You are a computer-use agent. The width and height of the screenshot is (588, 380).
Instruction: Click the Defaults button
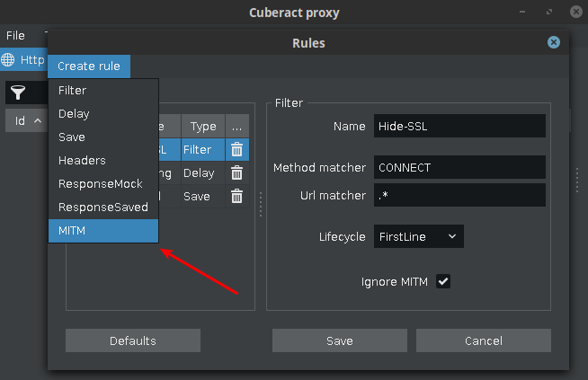tap(133, 340)
